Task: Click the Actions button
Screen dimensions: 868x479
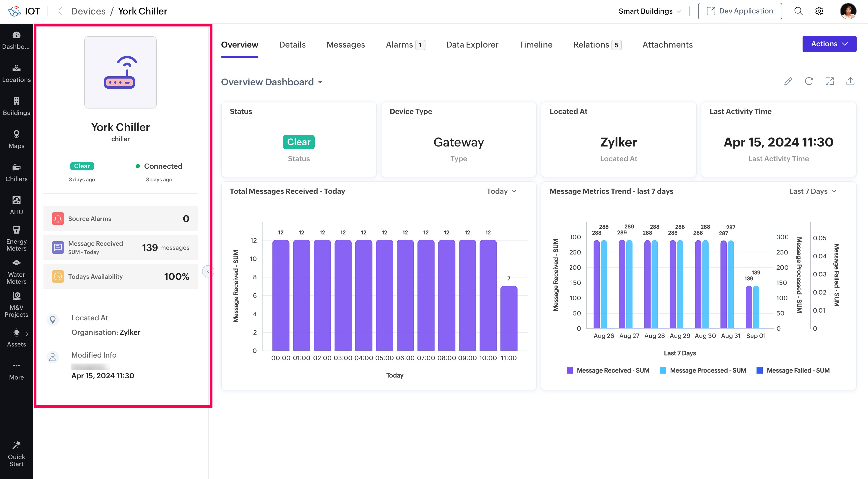Action: (x=829, y=44)
